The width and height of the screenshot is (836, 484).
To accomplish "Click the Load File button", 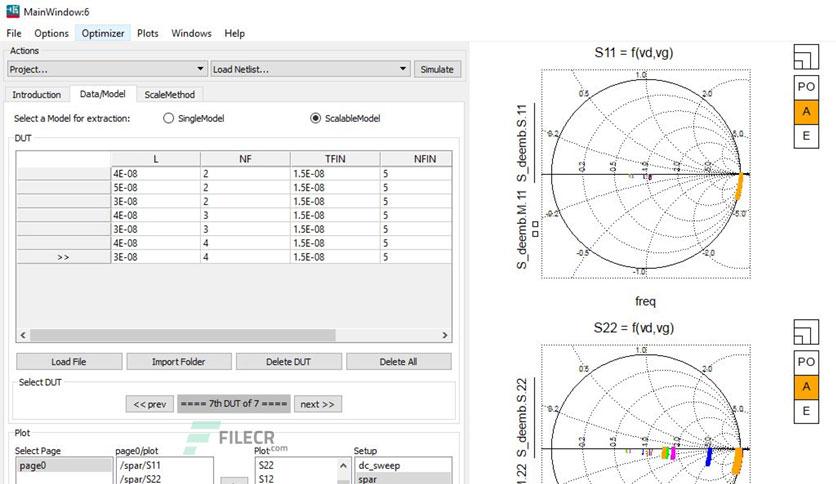I will click(x=69, y=361).
